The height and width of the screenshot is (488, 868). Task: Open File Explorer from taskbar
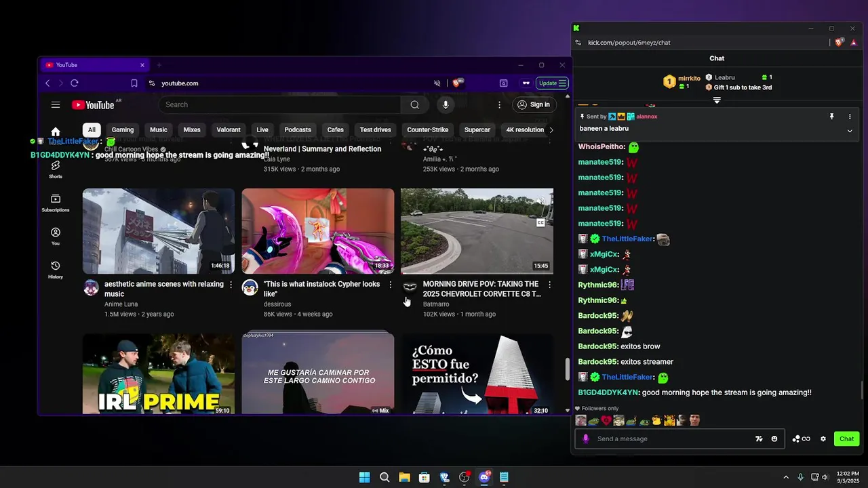pos(404,477)
